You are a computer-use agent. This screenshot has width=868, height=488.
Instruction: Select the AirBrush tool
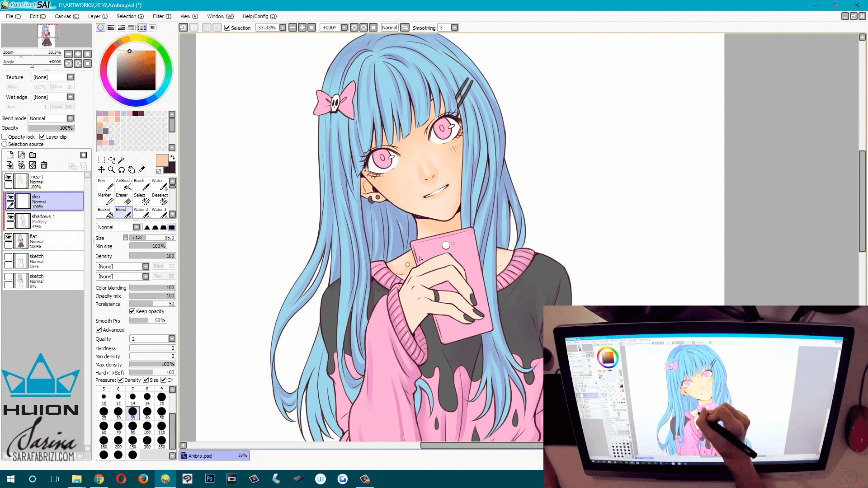pyautogui.click(x=123, y=184)
